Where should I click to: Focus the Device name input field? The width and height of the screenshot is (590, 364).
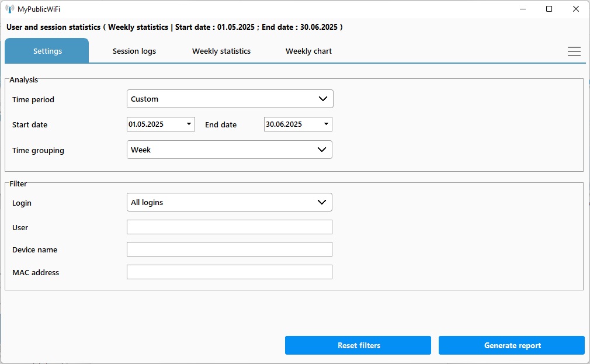(x=229, y=249)
